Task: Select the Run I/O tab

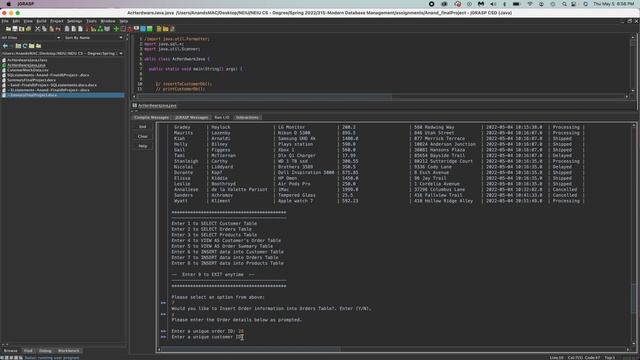Action: pos(222,118)
